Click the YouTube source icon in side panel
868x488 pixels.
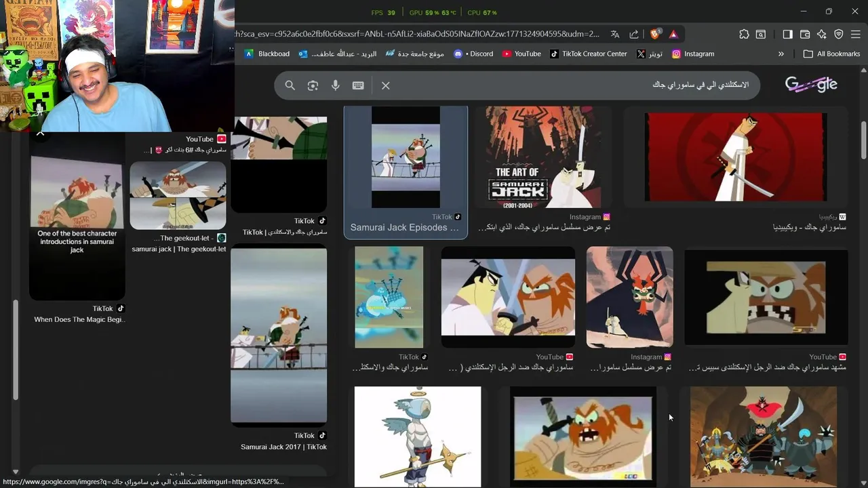(x=221, y=139)
